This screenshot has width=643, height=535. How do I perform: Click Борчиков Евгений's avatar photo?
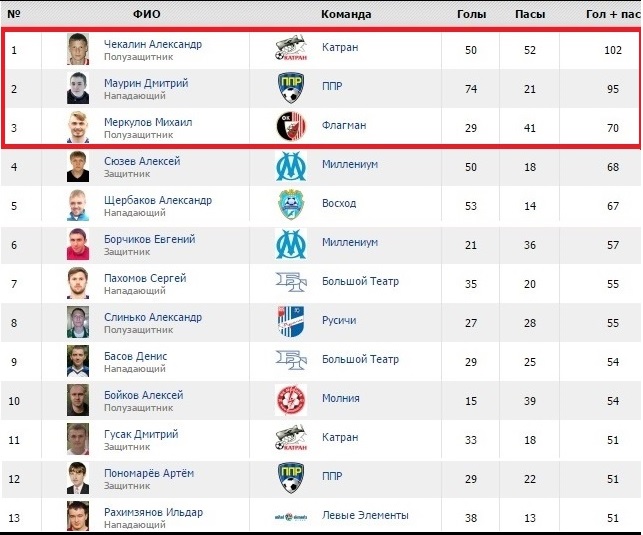78,244
